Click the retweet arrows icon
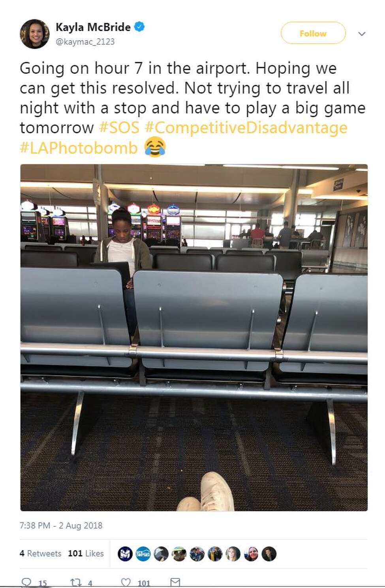This screenshot has height=588, width=385. 75,582
